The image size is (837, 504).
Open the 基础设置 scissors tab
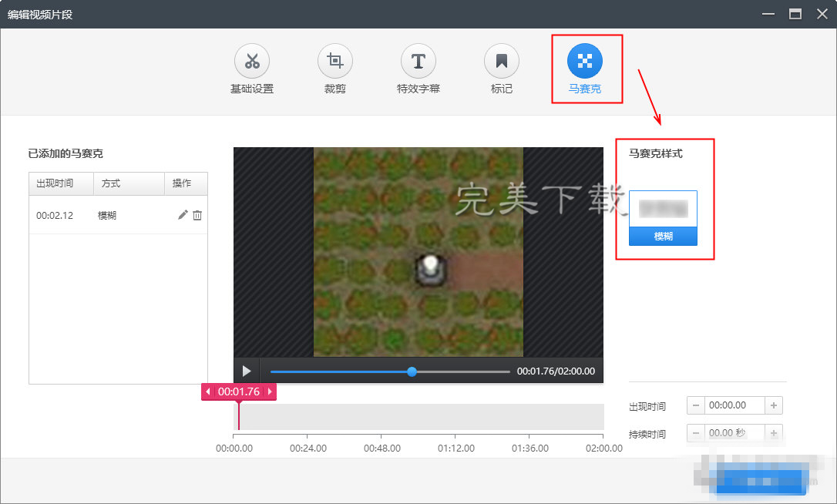(252, 69)
